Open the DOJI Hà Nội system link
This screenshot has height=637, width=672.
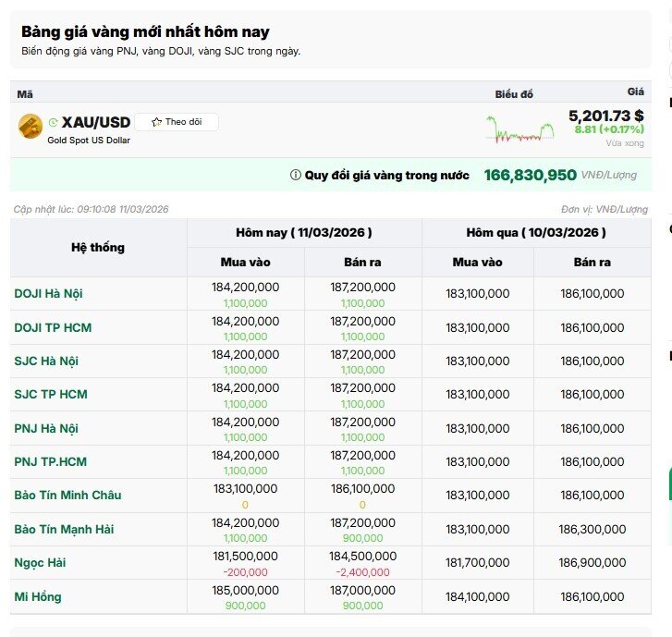coord(48,294)
